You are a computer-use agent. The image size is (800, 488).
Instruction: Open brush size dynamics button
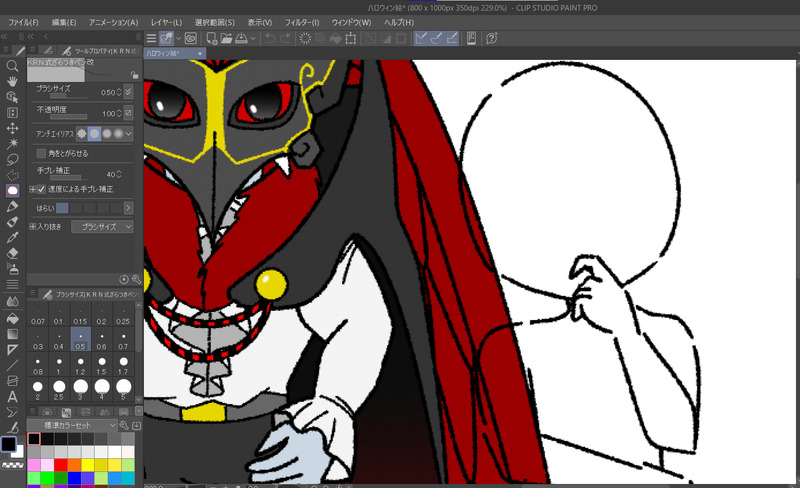pyautogui.click(x=129, y=92)
